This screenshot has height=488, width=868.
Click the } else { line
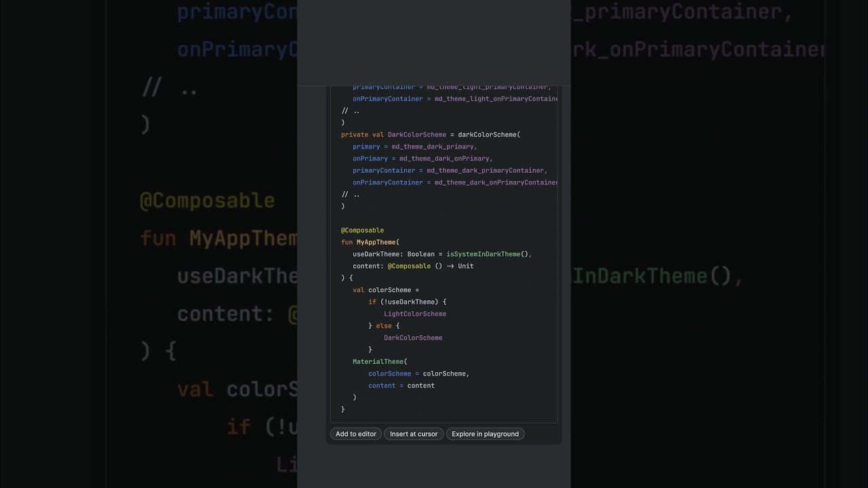(x=384, y=326)
